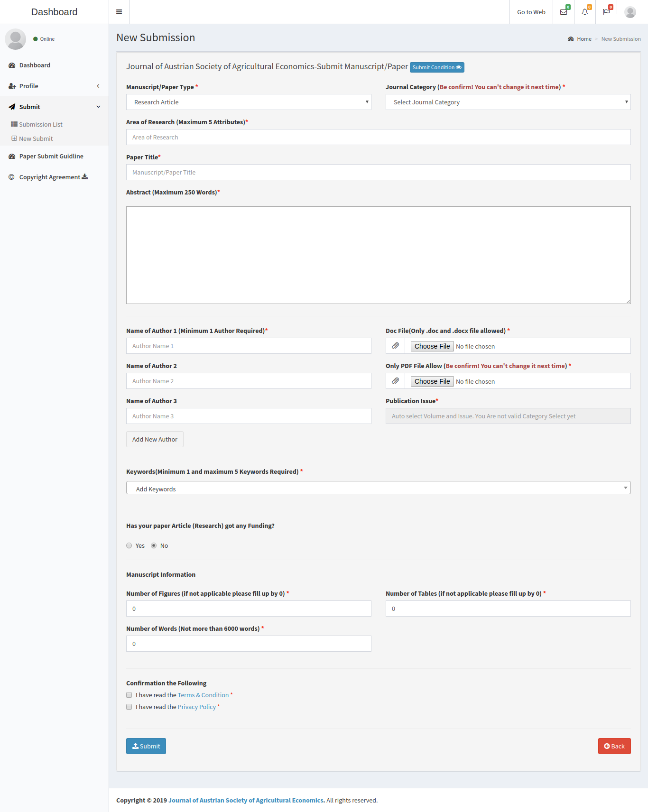Viewport: 648px width, 812px height.
Task: Click the Area of Research field
Action: (x=378, y=137)
